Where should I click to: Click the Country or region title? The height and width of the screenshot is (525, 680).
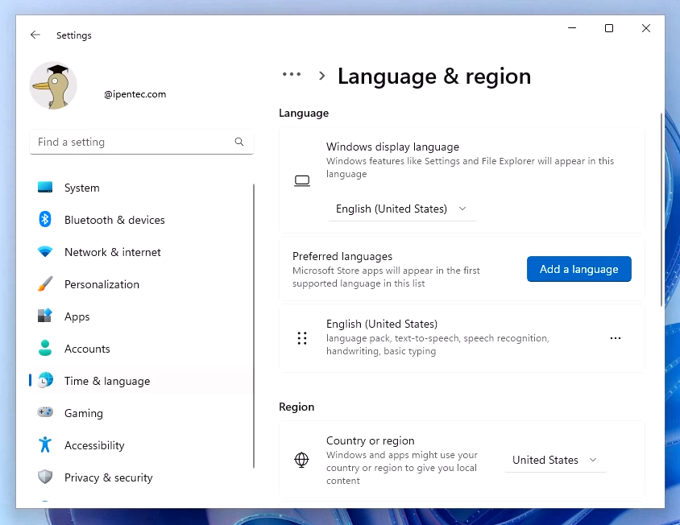(x=370, y=440)
